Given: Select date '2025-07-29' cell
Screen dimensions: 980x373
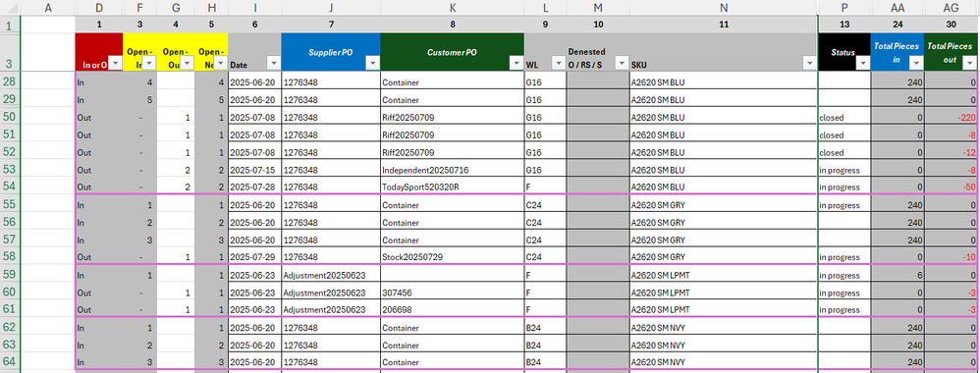Looking at the screenshot, I should click(254, 257).
